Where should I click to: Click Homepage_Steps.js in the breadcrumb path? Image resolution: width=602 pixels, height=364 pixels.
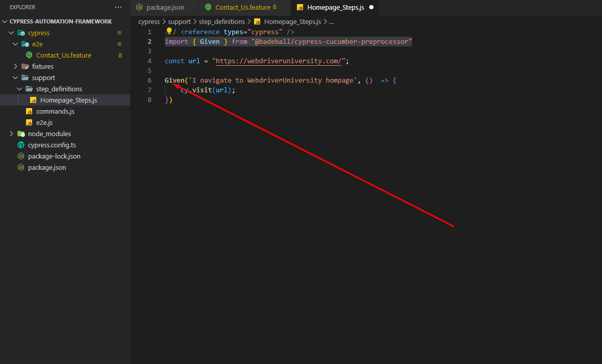pyautogui.click(x=292, y=22)
